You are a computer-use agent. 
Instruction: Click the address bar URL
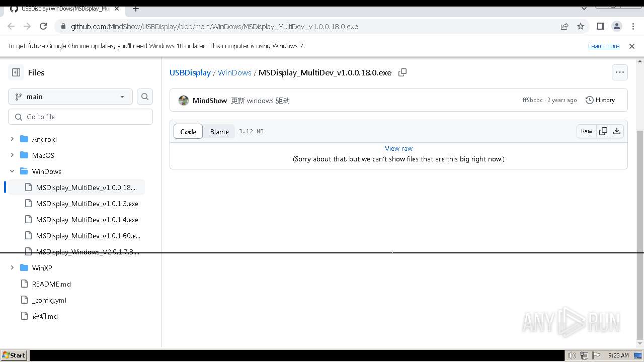[x=214, y=26]
